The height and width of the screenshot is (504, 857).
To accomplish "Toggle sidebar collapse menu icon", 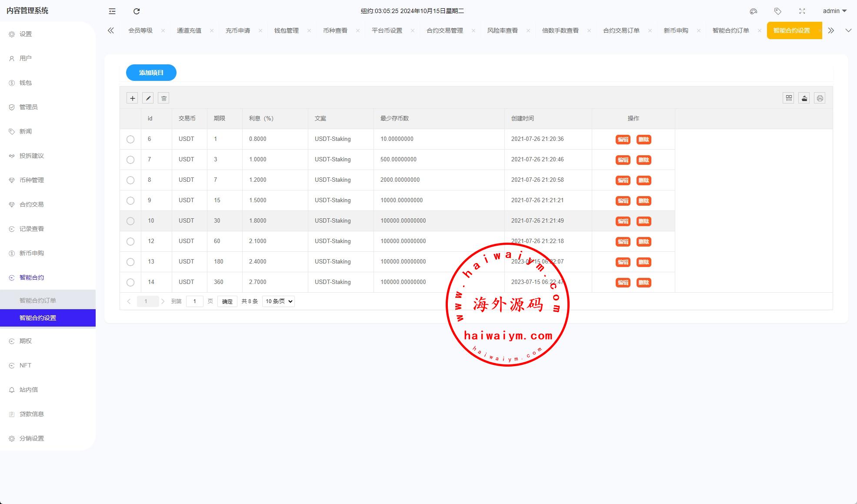I will [112, 11].
